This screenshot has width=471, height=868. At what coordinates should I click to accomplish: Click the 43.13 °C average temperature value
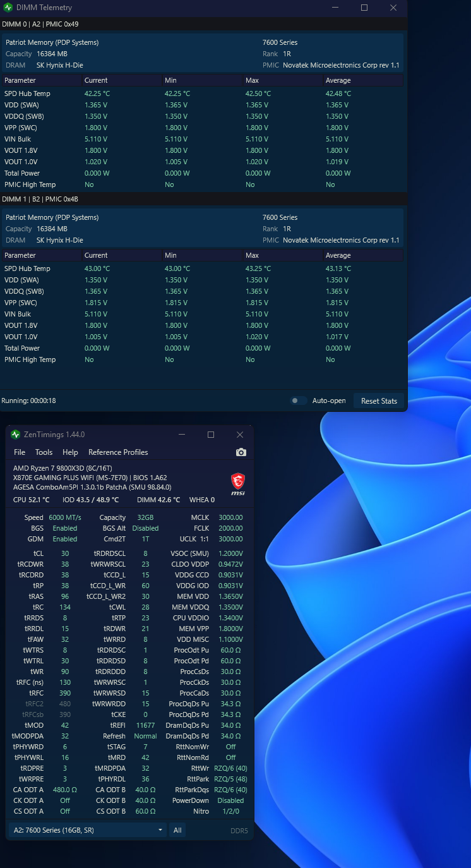(338, 268)
